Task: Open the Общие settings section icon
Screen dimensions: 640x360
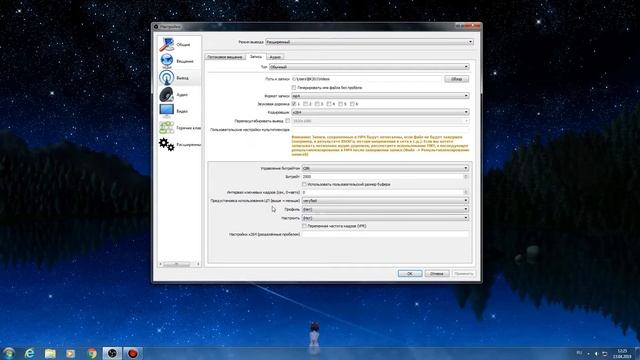Action: click(x=167, y=44)
